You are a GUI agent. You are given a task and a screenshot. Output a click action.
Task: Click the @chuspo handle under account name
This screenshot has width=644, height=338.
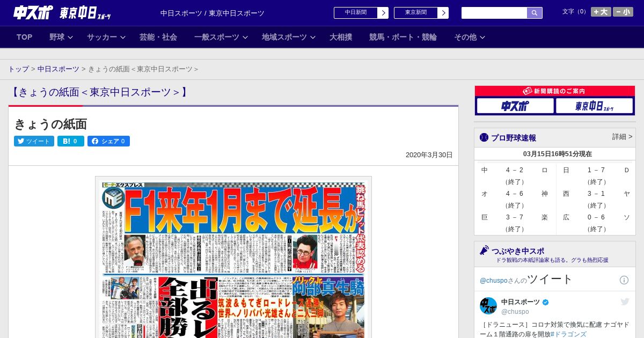click(515, 312)
